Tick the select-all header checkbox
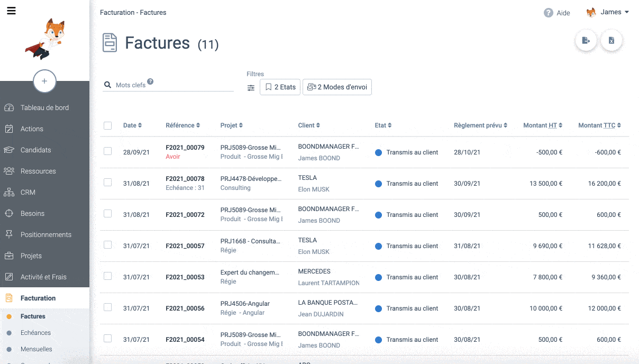The width and height of the screenshot is (639, 364). click(x=108, y=125)
